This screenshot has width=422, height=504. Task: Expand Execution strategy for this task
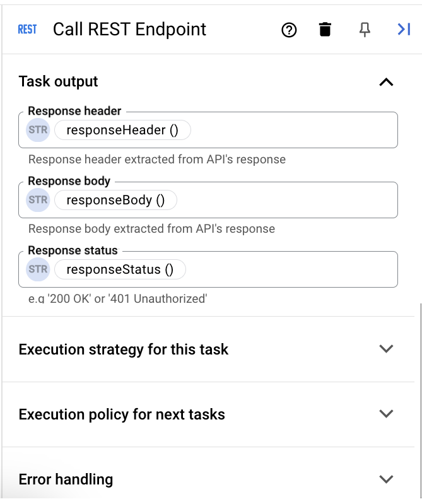386,349
